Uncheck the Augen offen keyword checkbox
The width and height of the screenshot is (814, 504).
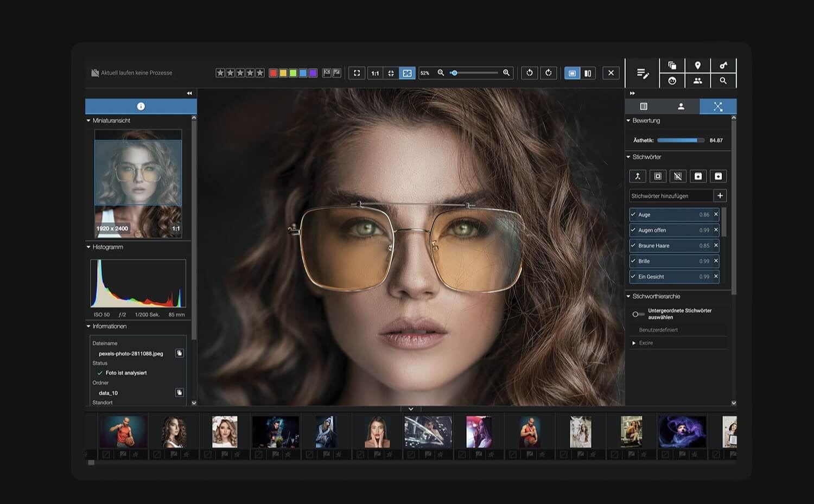click(x=633, y=230)
